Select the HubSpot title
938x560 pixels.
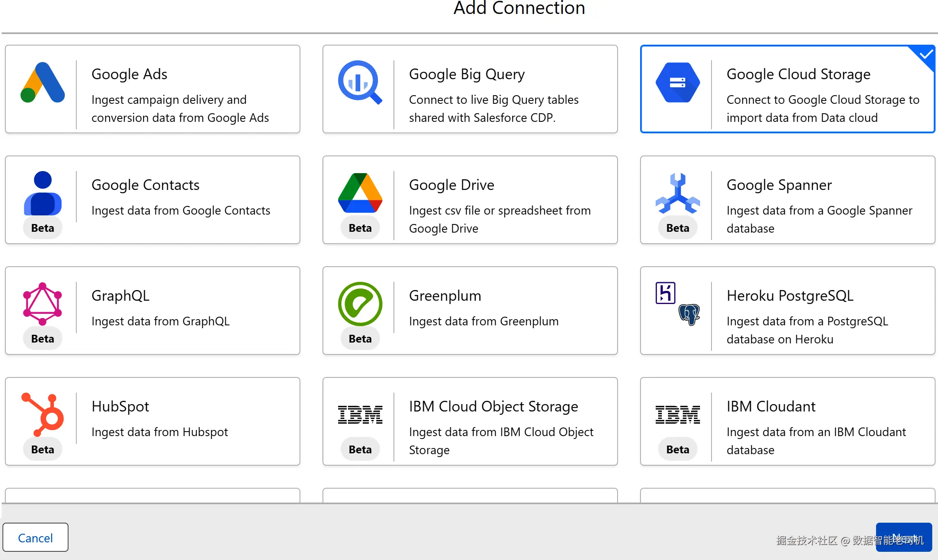120,407
